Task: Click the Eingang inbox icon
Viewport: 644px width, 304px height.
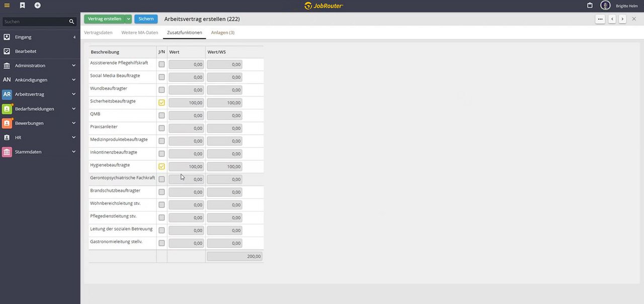Action: [7, 37]
